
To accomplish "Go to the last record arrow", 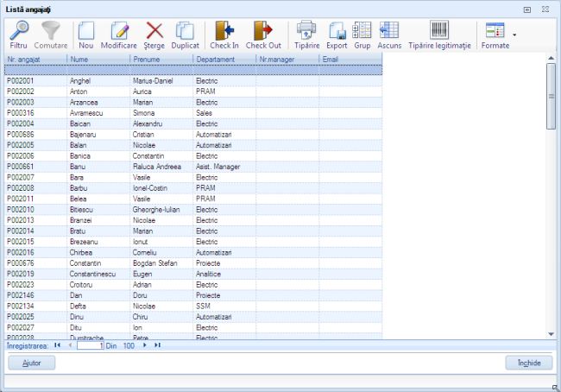I will pyautogui.click(x=157, y=345).
